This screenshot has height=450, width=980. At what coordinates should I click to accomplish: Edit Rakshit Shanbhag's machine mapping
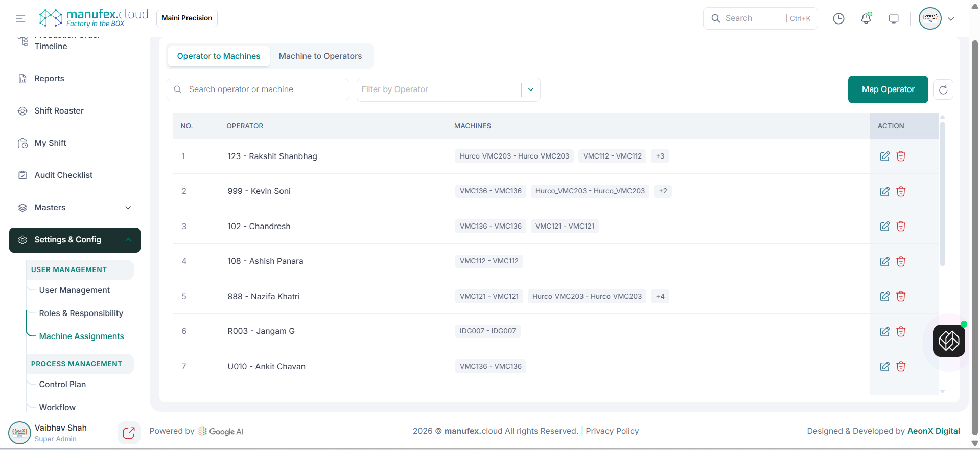884,156
